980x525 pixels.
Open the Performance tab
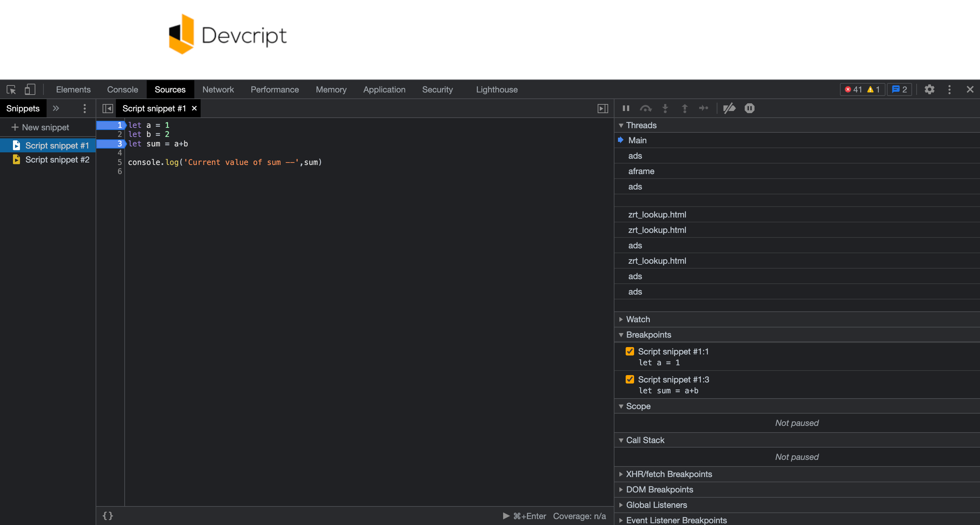pos(275,89)
